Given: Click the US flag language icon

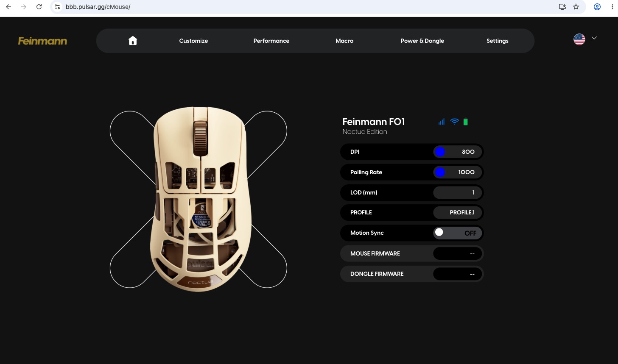Looking at the screenshot, I should 579,39.
